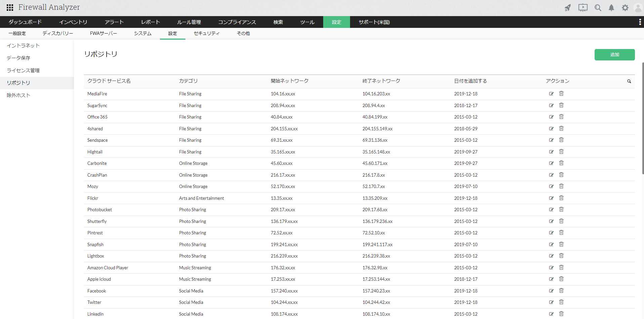Screen dimensions: 644x319
Task: Open the コンプライアンス tab
Action: tap(237, 22)
